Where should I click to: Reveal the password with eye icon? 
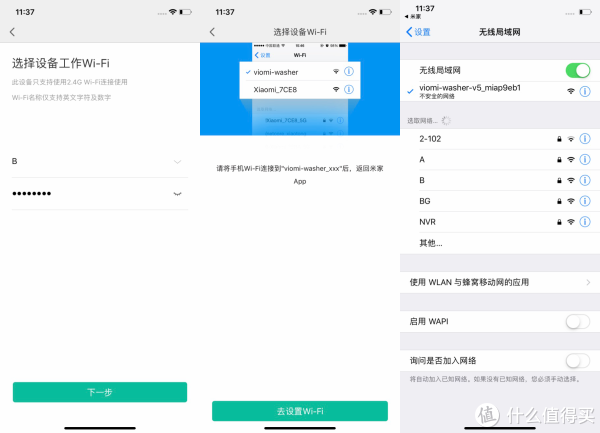tap(177, 194)
